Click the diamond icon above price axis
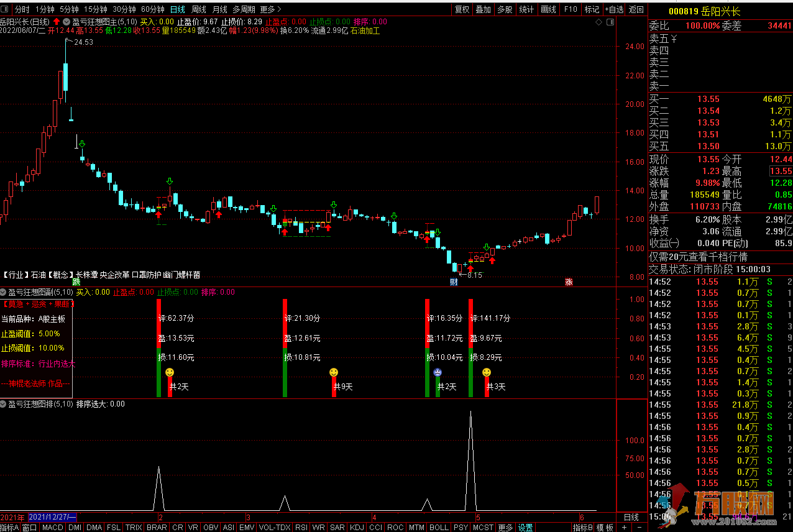The height and width of the screenshot is (532, 793). [598, 22]
